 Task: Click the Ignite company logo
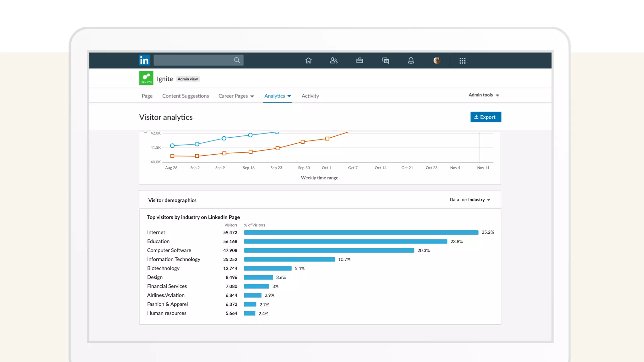click(146, 78)
